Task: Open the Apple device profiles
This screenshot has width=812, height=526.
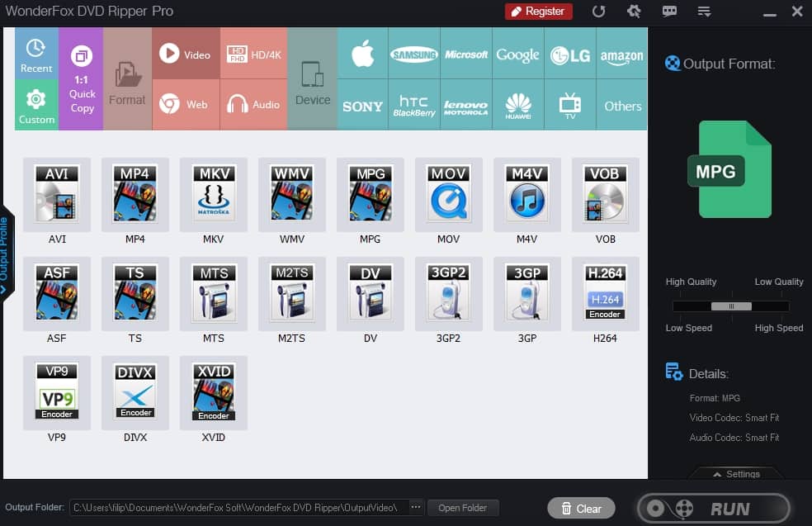Action: [362, 54]
